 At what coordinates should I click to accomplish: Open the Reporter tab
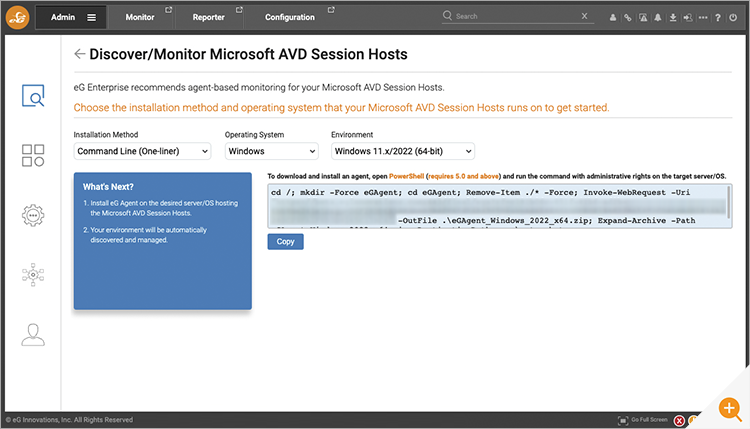coord(209,17)
